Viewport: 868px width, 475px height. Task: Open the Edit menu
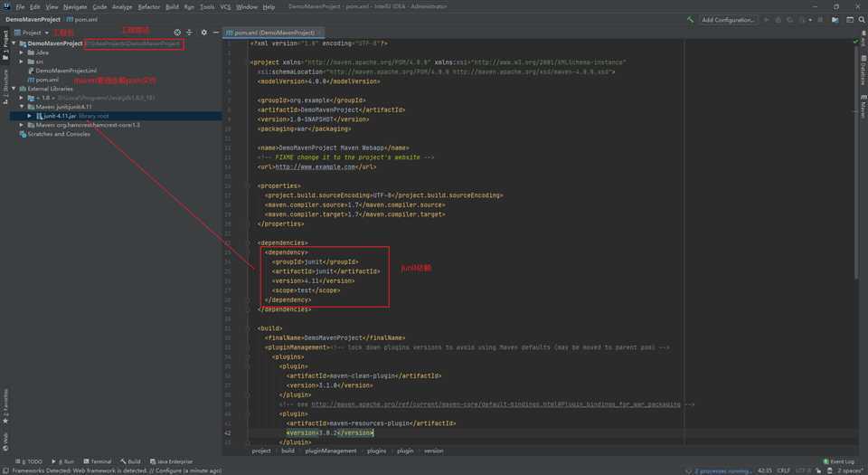(x=35, y=6)
